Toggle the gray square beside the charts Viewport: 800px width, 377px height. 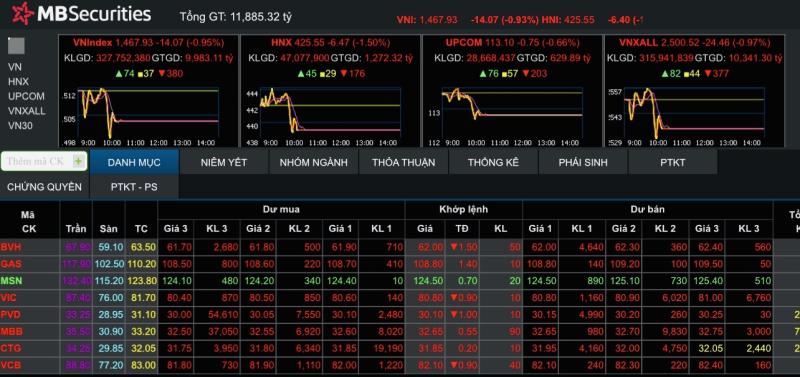click(x=16, y=46)
